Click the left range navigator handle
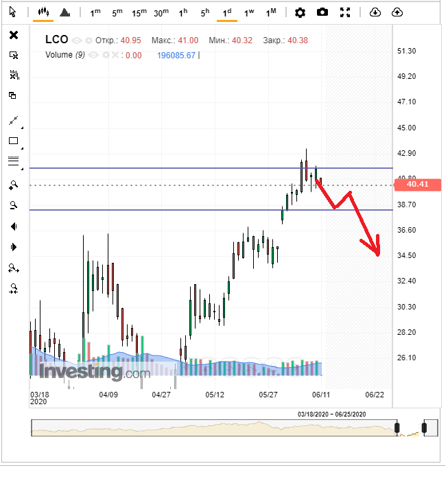Screen dimensions: 448x479 click(x=397, y=428)
